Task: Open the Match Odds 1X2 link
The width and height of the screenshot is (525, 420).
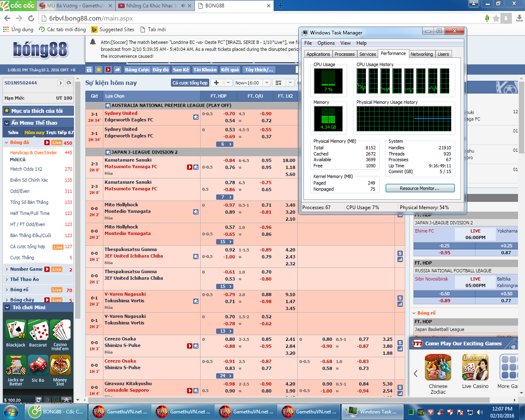Action: 26,169
